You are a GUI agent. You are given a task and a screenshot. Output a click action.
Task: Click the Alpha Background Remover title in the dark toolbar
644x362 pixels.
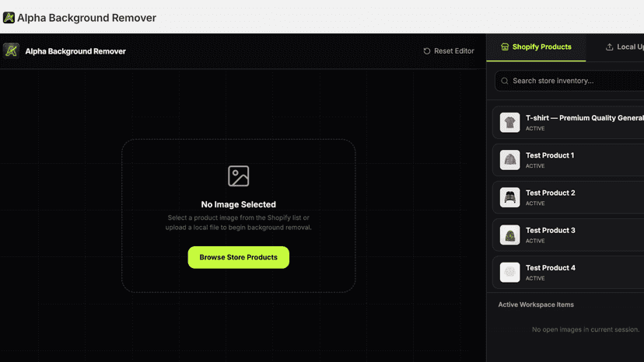pos(75,51)
